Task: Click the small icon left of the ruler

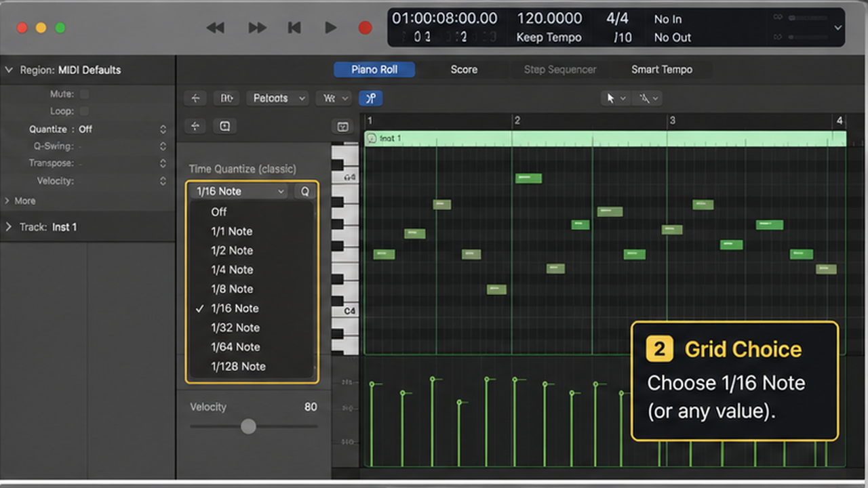Action: pos(342,127)
